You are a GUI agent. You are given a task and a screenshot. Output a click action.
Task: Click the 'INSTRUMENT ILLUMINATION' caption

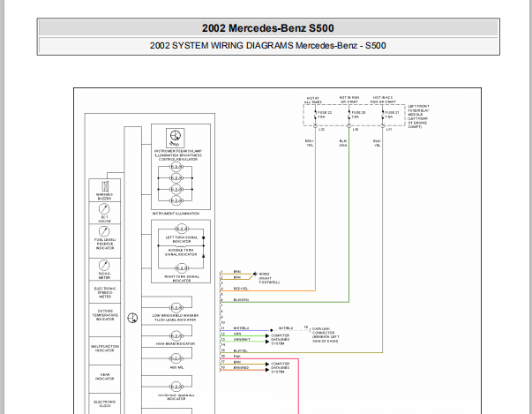[x=176, y=214]
